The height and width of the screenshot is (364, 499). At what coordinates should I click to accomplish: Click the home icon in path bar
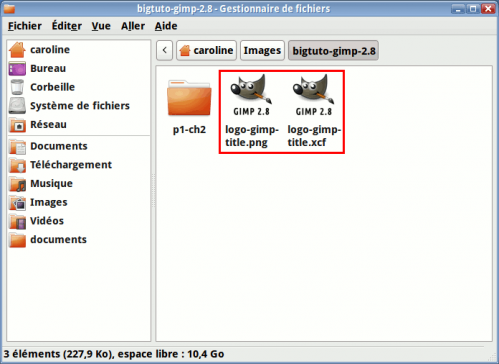pyautogui.click(x=185, y=50)
